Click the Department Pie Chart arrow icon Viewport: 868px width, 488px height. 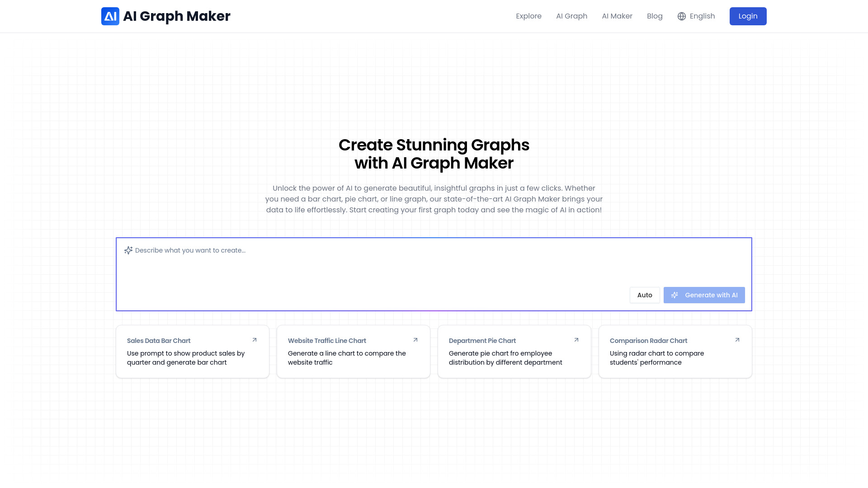(x=576, y=340)
